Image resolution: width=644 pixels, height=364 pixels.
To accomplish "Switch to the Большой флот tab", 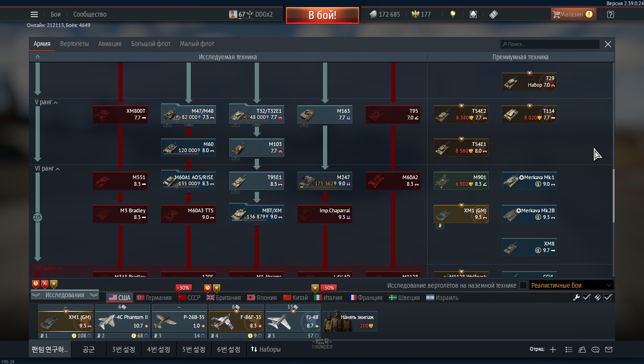I will click(x=151, y=44).
